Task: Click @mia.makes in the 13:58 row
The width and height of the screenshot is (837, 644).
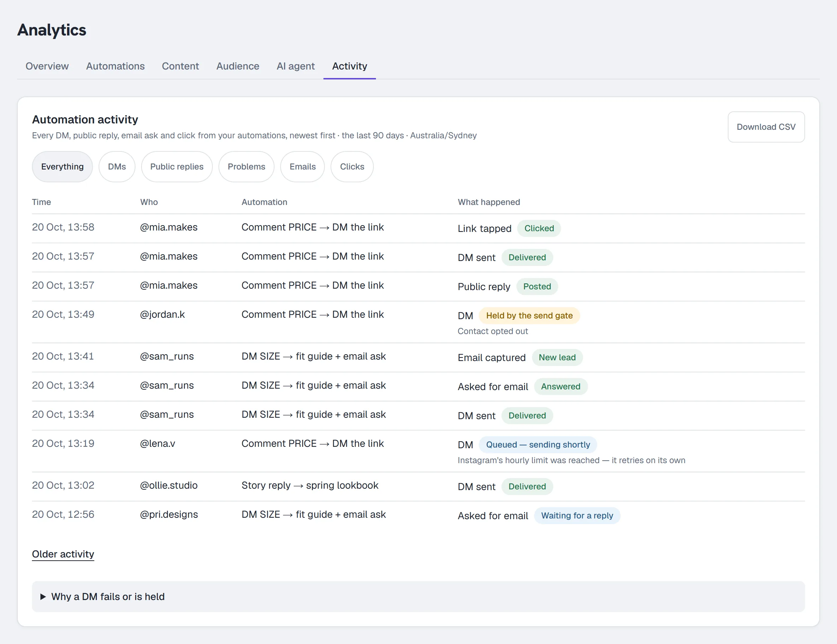Action: [x=168, y=227]
